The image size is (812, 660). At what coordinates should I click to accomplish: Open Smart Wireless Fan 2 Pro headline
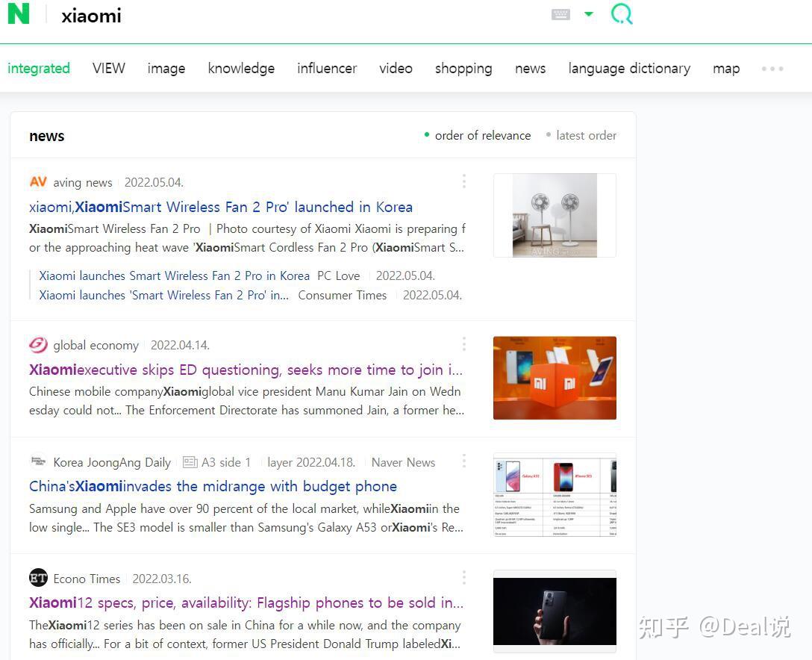(x=221, y=207)
